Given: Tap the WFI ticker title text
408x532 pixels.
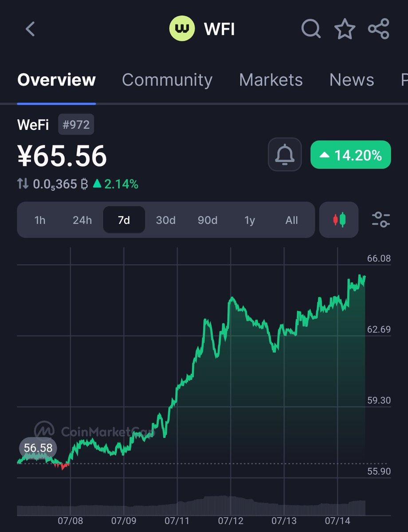Looking at the screenshot, I should [219, 29].
